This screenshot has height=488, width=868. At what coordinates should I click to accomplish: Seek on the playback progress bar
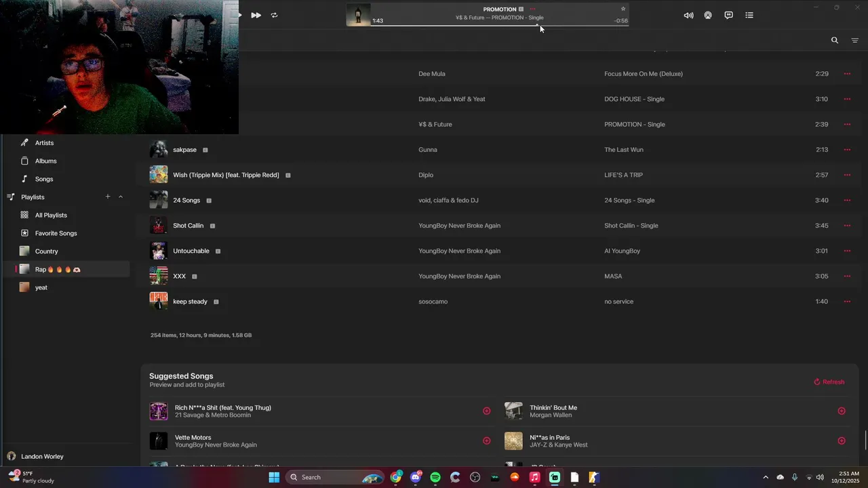(500, 26)
